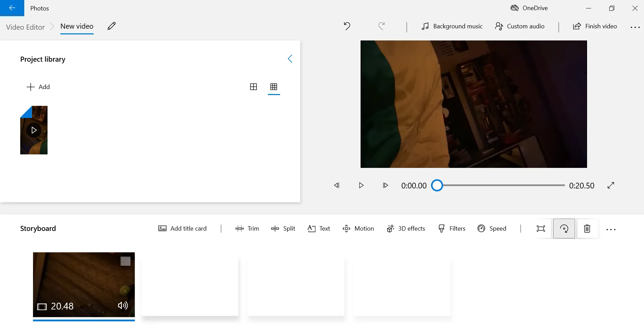Go back with the Photos back arrow
Image resolution: width=644 pixels, height=327 pixels.
coord(12,8)
